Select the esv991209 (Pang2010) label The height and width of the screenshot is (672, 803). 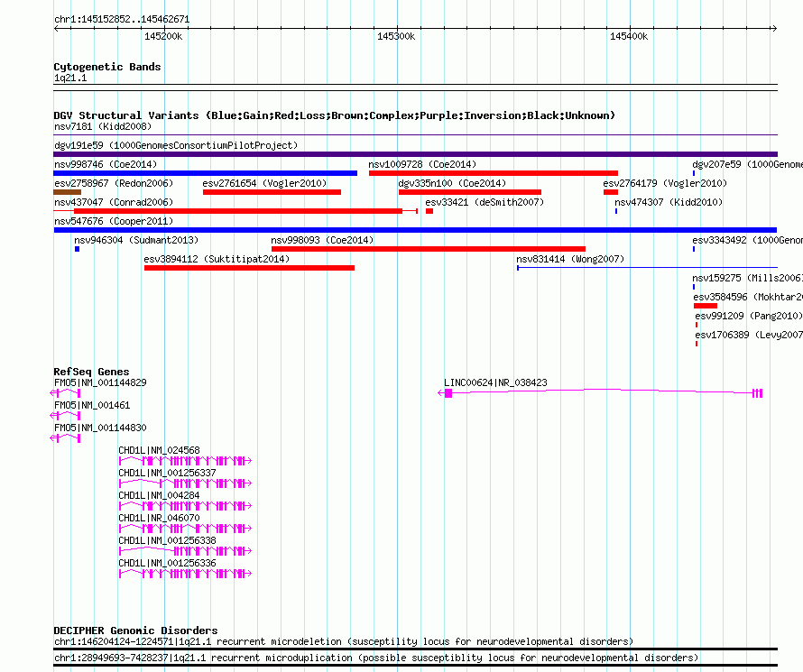click(x=749, y=316)
